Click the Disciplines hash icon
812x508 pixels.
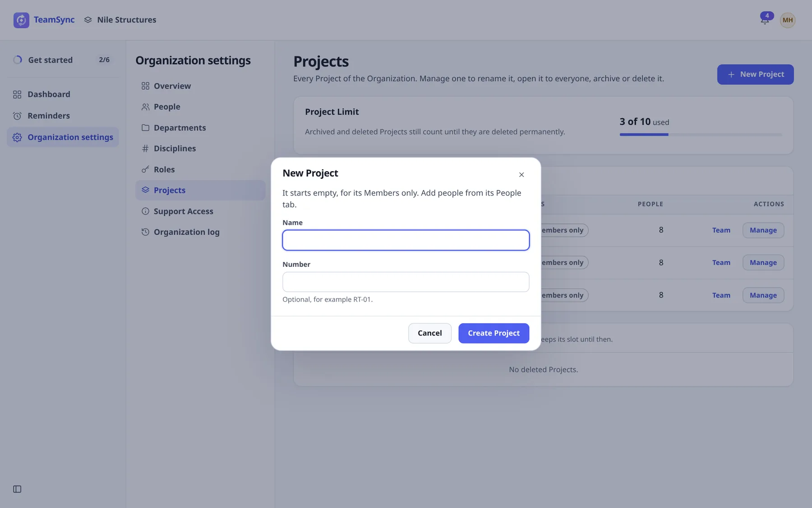(145, 149)
